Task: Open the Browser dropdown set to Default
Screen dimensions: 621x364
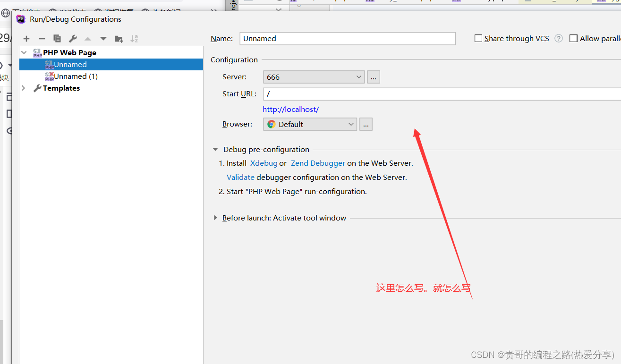Action: pos(310,124)
